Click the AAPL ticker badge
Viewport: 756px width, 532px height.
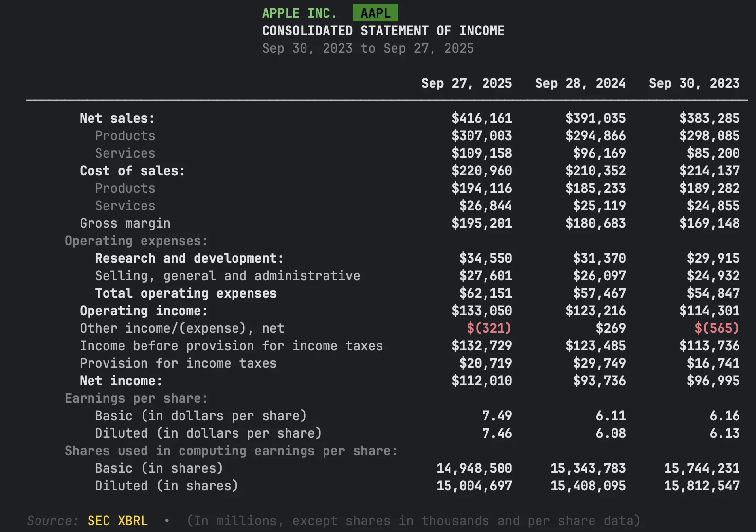(375, 13)
